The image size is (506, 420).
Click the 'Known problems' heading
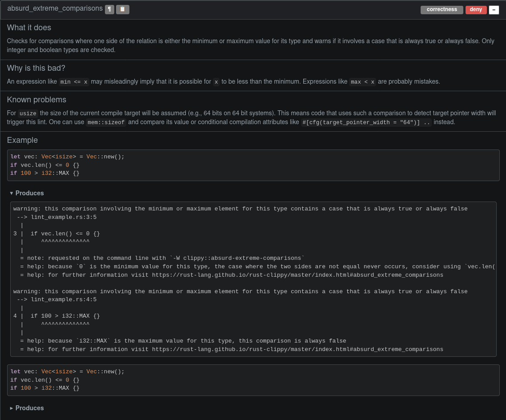coord(36,100)
